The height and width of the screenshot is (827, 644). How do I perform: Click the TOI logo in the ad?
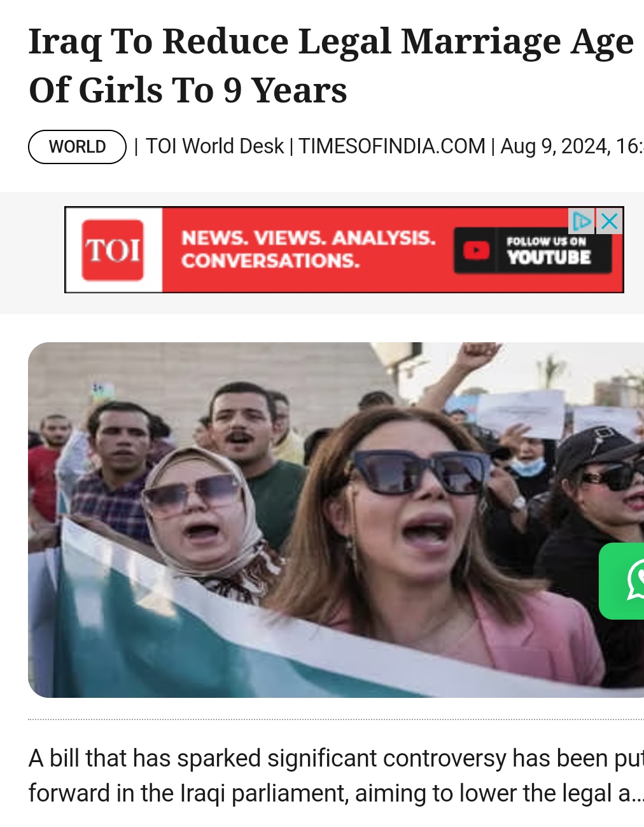pyautogui.click(x=113, y=250)
